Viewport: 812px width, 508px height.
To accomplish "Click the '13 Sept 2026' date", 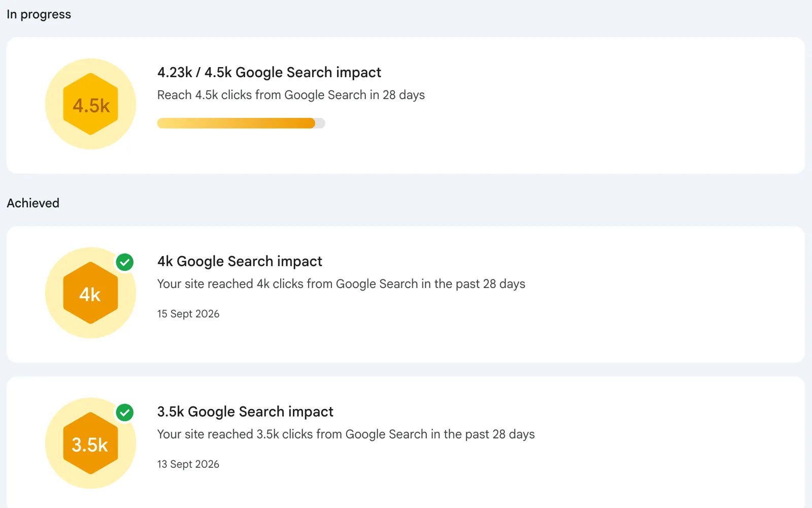I will [188, 464].
